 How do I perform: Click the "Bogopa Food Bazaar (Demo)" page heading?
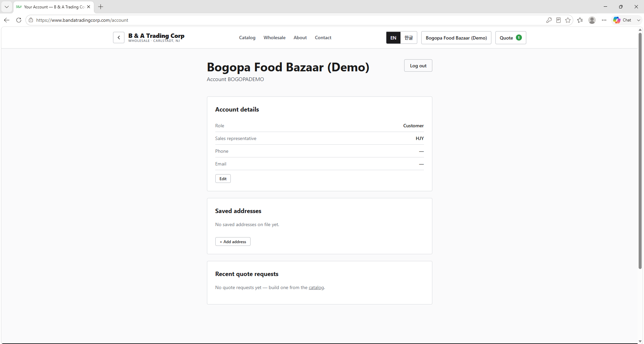(x=288, y=67)
